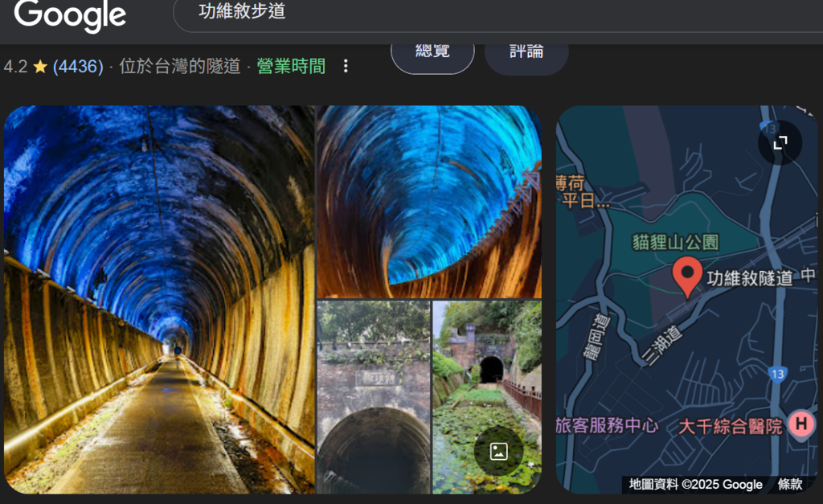823x504 pixels.
Task: Click the search field containing 功維敘步道
Action: coord(497,13)
